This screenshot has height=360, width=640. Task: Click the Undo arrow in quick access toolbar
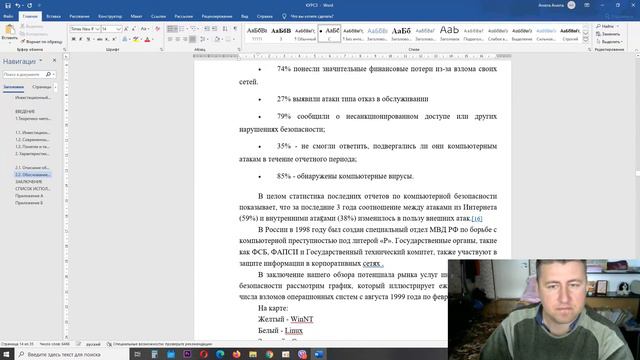[x=17, y=5]
